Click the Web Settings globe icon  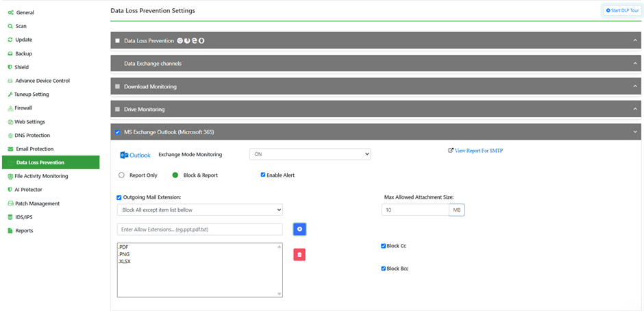pos(10,122)
